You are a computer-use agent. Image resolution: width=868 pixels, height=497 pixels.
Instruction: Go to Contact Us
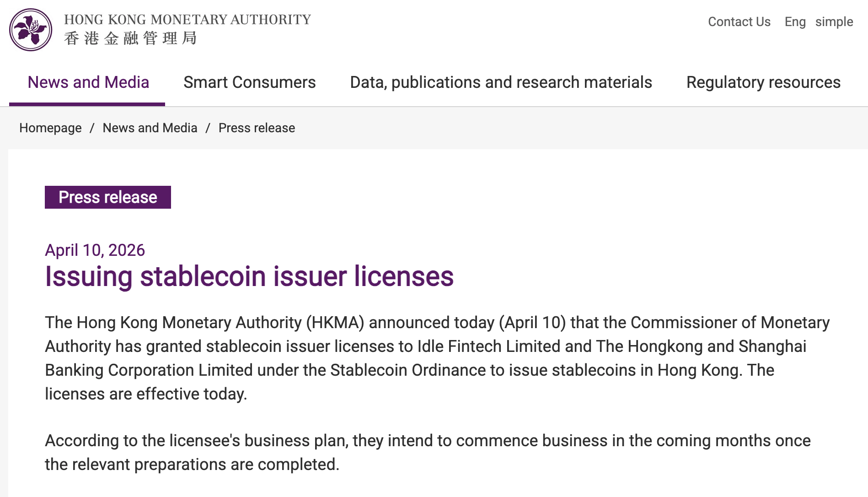click(x=739, y=22)
